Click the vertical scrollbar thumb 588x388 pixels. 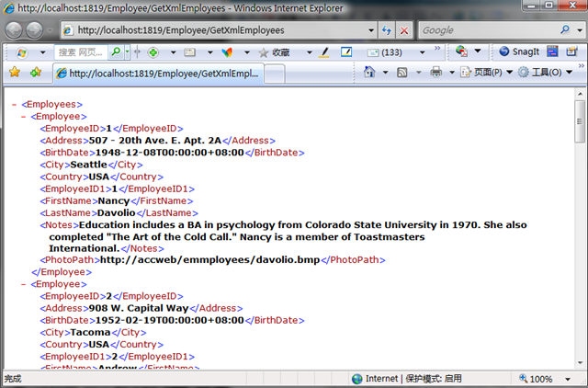click(x=580, y=121)
